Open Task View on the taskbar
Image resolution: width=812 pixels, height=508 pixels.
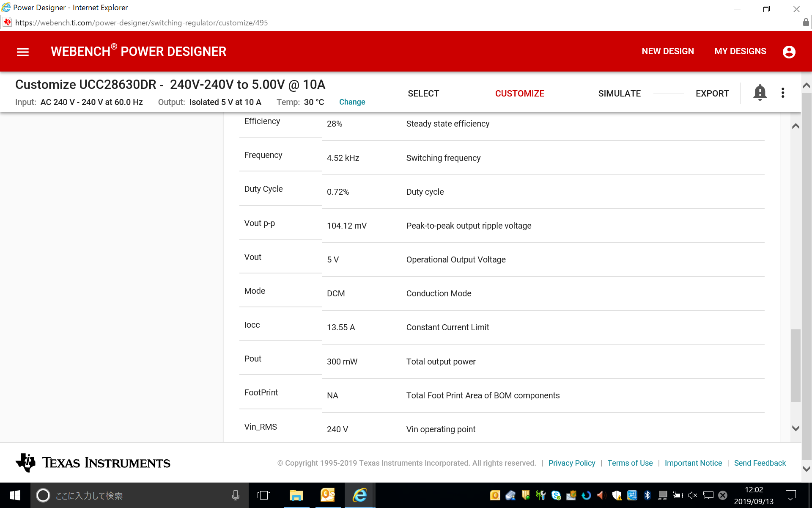[x=264, y=495]
